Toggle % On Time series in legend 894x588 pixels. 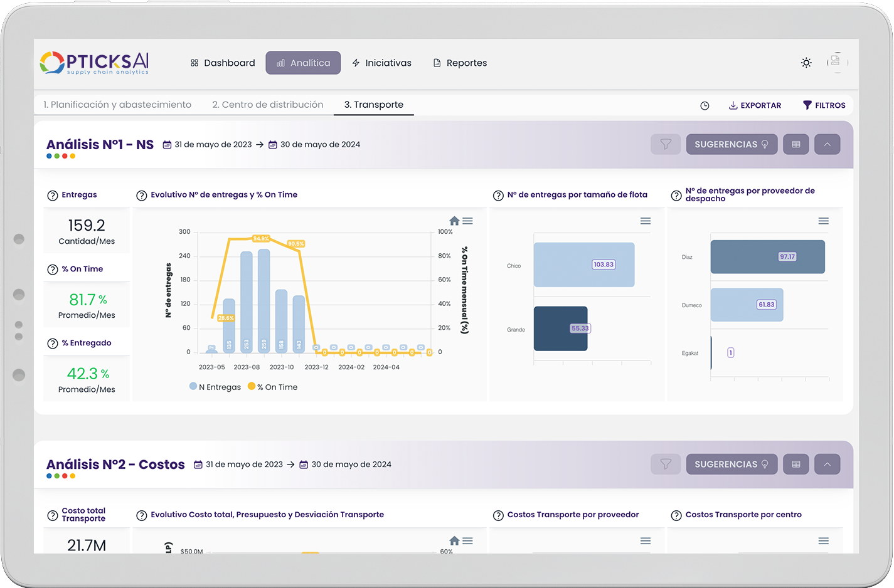point(273,387)
